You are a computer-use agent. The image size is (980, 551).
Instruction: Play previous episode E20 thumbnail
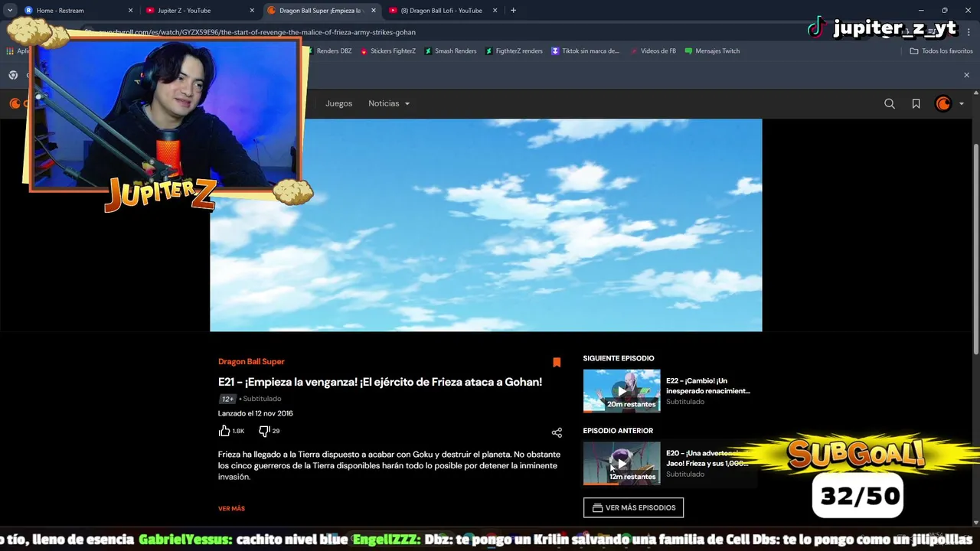tap(622, 463)
